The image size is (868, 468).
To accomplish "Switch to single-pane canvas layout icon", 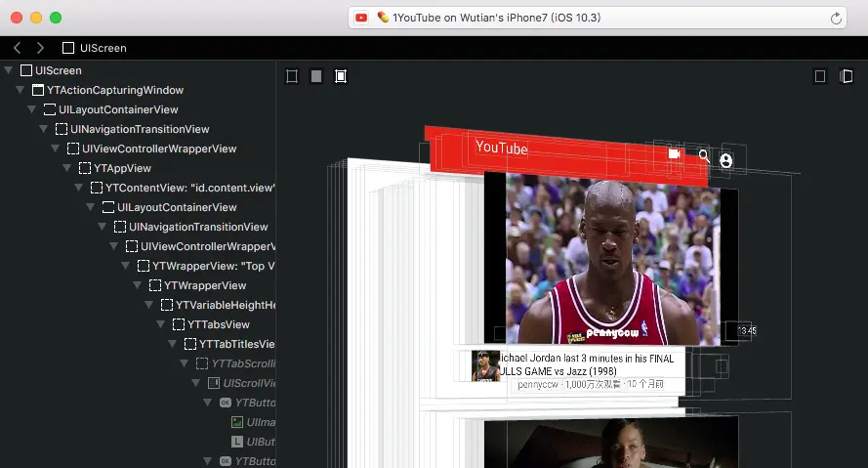I will (820, 76).
